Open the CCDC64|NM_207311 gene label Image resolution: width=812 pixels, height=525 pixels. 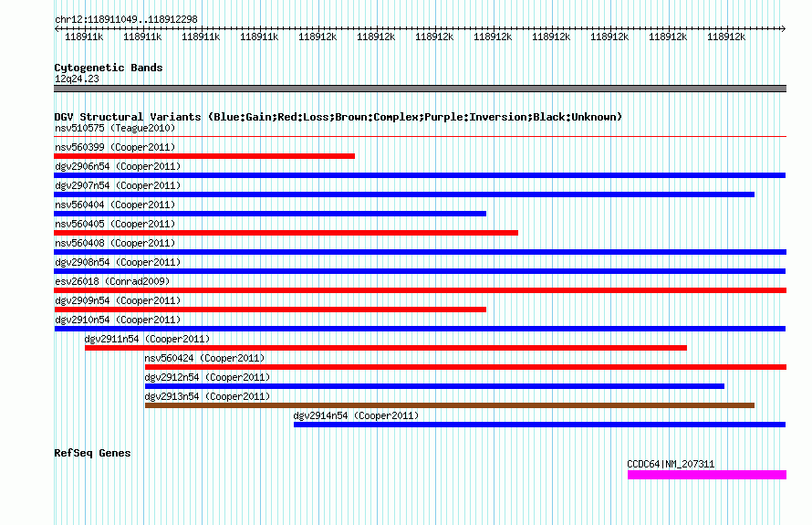tap(671, 465)
